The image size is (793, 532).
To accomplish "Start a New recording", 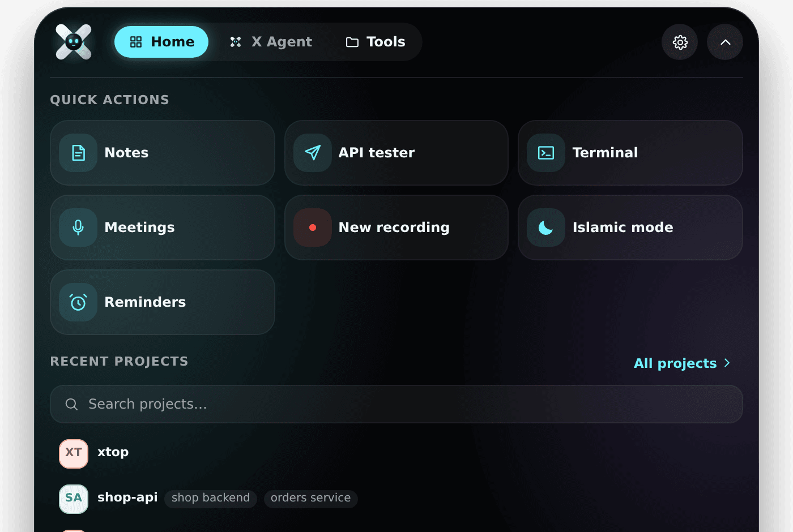I will (x=396, y=228).
